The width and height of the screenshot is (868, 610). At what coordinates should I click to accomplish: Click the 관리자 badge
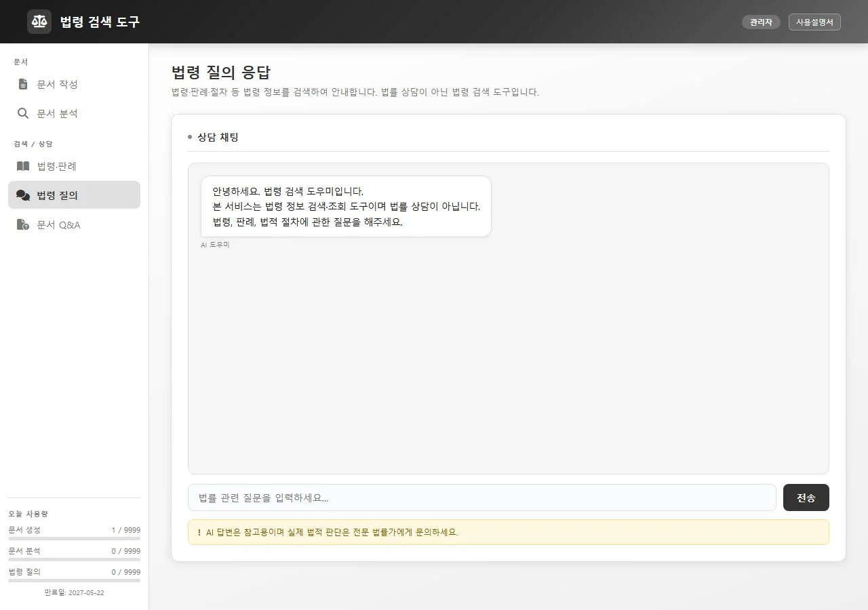761,22
